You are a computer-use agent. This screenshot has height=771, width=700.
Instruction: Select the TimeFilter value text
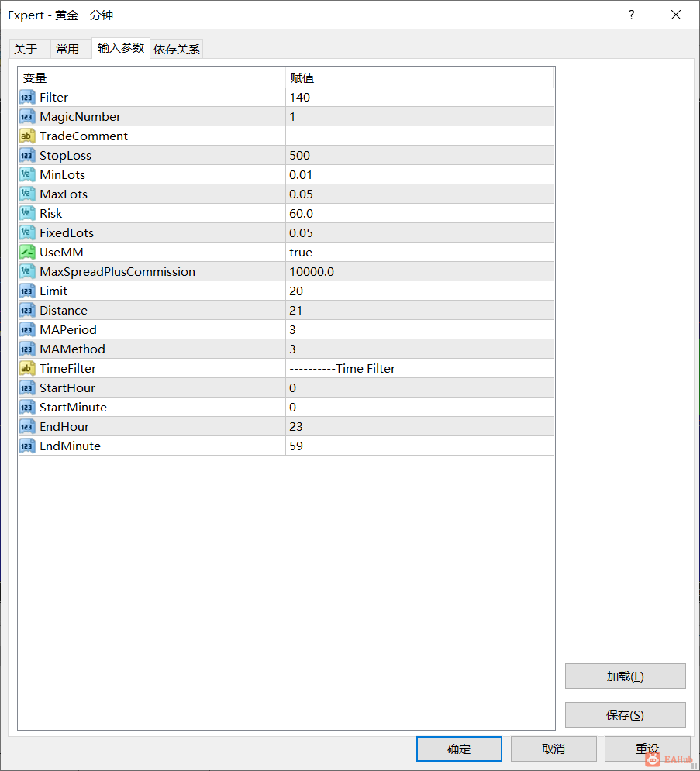pyautogui.click(x=343, y=368)
